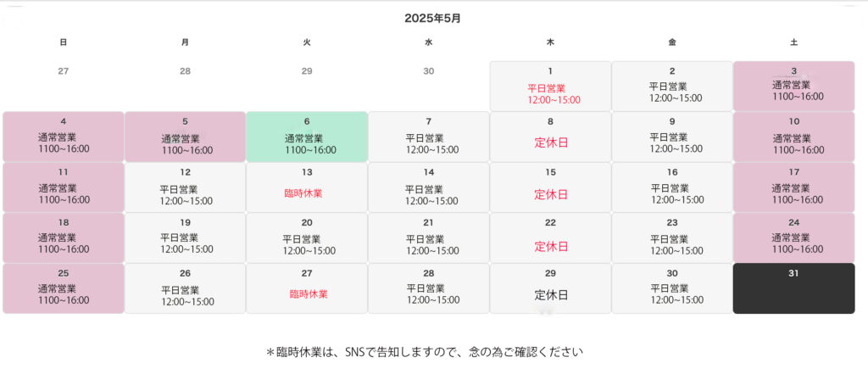The width and height of the screenshot is (868, 391).
Task: Choose Sunday May 25 通常営業 cell
Action: (x=64, y=288)
